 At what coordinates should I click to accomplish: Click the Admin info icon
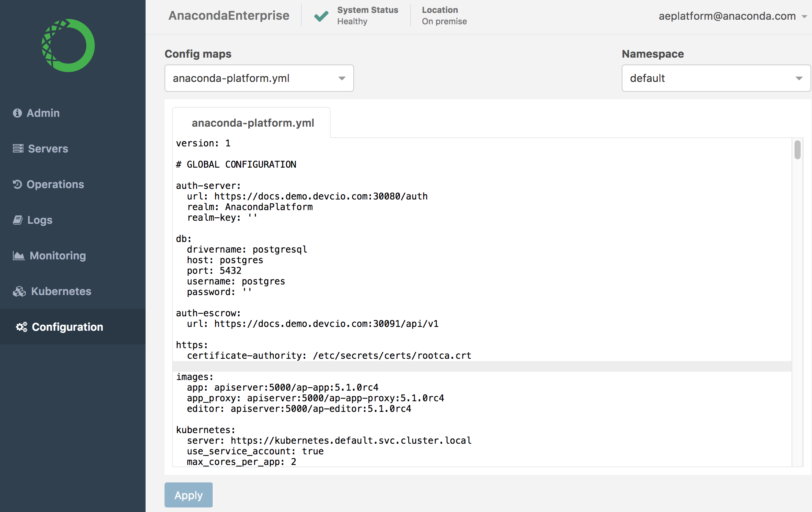[x=17, y=113]
